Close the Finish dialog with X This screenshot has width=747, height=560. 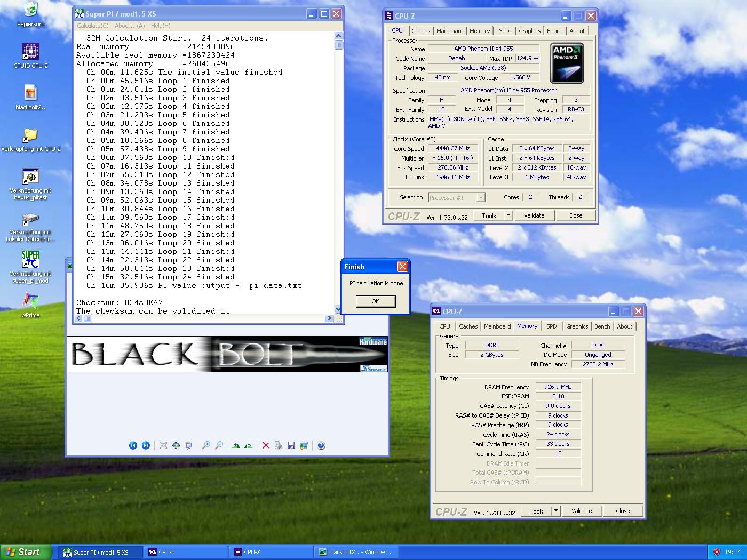[x=402, y=266]
